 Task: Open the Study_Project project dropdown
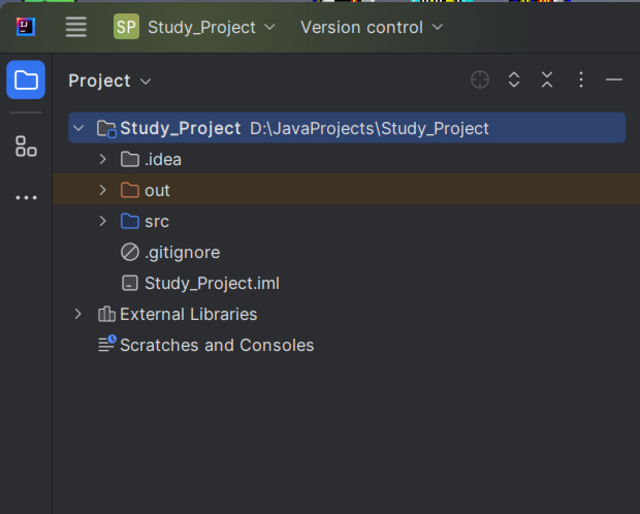pyautogui.click(x=194, y=27)
